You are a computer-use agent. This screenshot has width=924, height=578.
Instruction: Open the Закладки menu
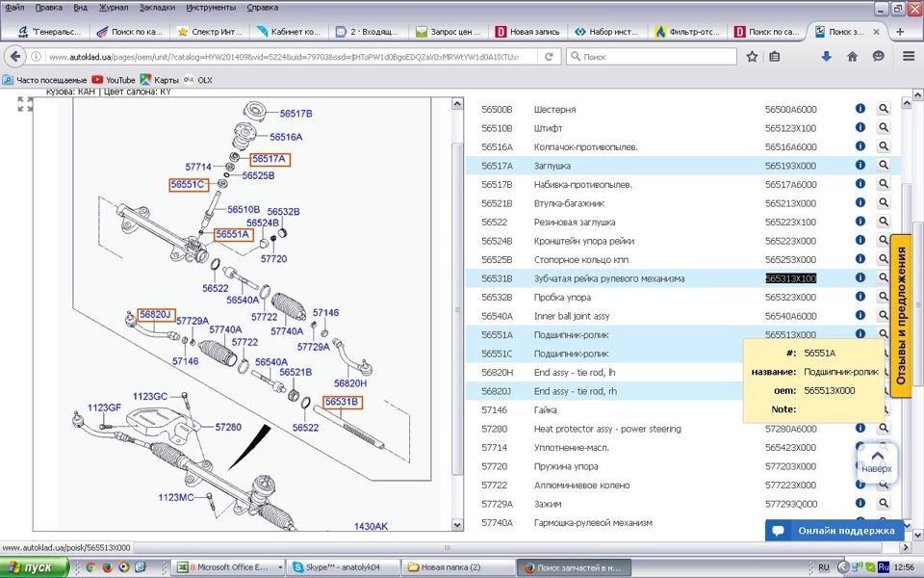[x=157, y=7]
